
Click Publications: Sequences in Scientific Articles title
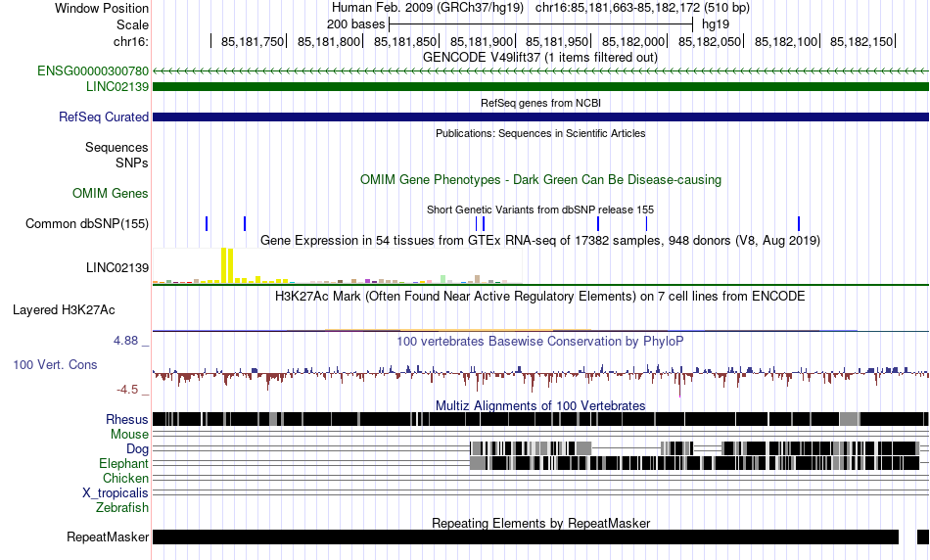540,133
